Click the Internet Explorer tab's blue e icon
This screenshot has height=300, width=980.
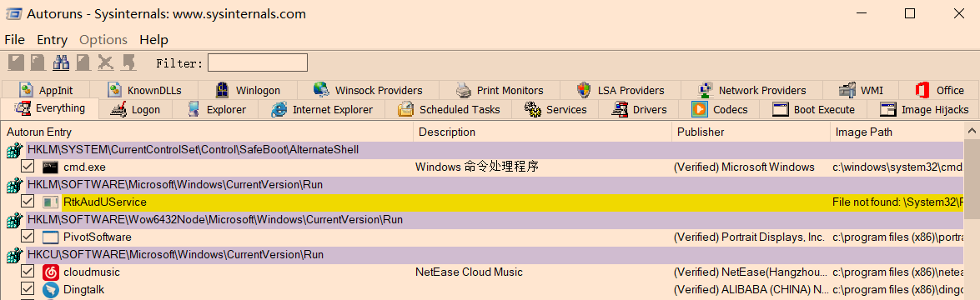(279, 109)
